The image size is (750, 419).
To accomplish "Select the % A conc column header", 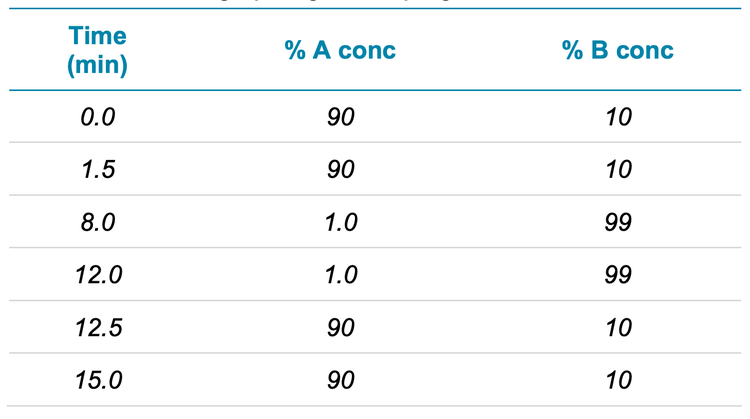I will (x=340, y=51).
